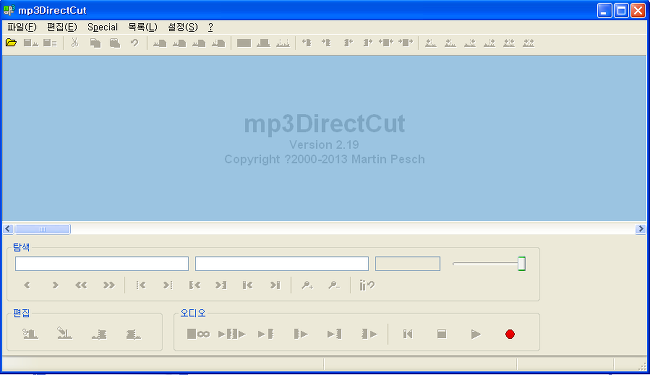Jump forward with the double right arrows
The image size is (650, 375).
pyautogui.click(x=109, y=285)
